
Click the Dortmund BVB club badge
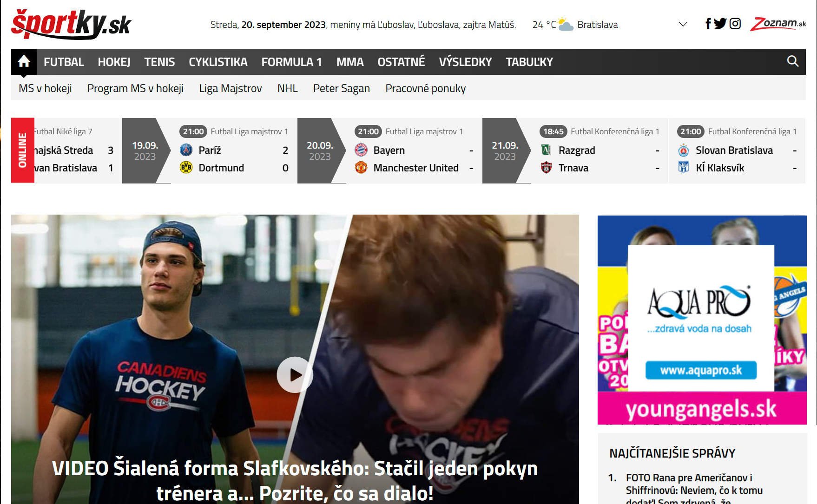click(x=186, y=168)
